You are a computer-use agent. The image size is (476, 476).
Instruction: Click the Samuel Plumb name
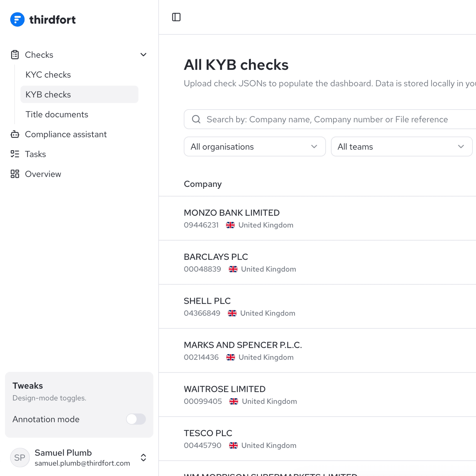point(63,453)
